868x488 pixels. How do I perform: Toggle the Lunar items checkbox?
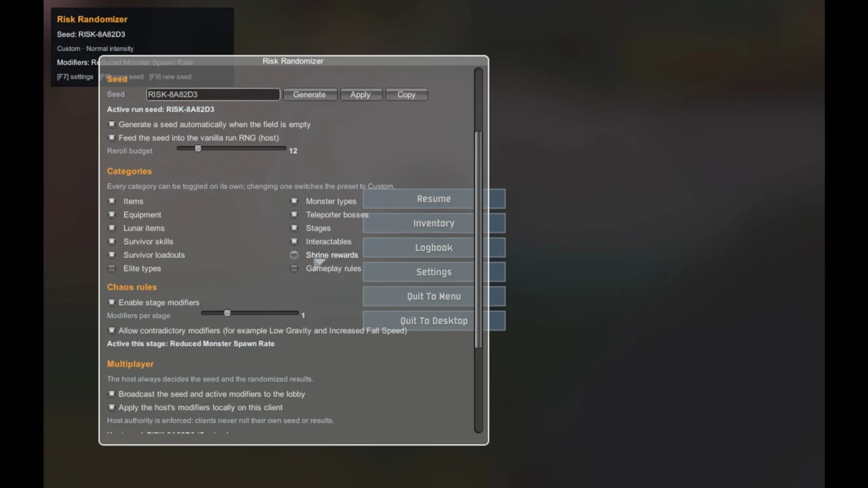click(x=112, y=228)
